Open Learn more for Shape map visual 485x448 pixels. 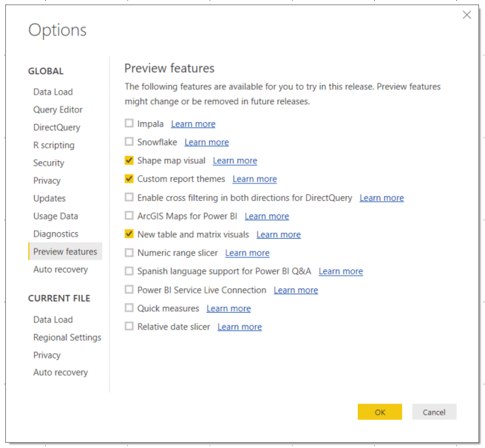[235, 161]
